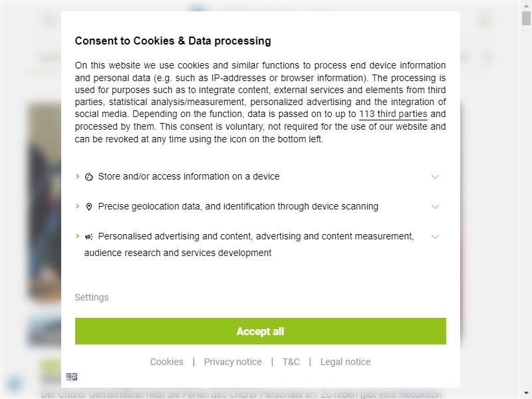Expand Personalised advertising and content chevron

pos(435,237)
